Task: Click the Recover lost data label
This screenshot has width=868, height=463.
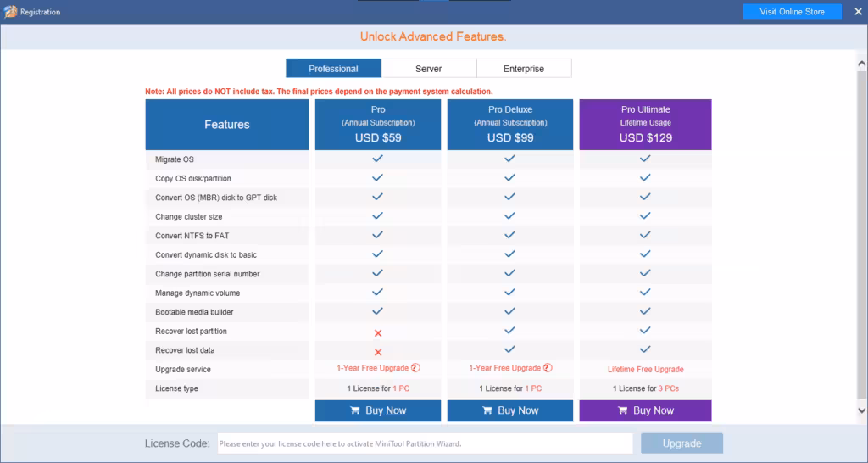Action: pyautogui.click(x=185, y=350)
